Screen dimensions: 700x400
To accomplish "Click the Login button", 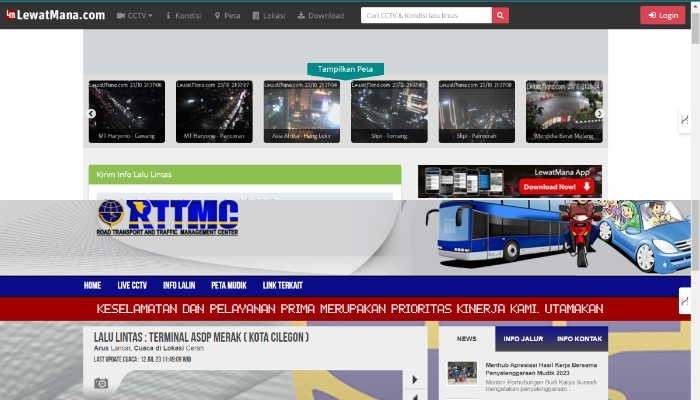I will point(662,15).
